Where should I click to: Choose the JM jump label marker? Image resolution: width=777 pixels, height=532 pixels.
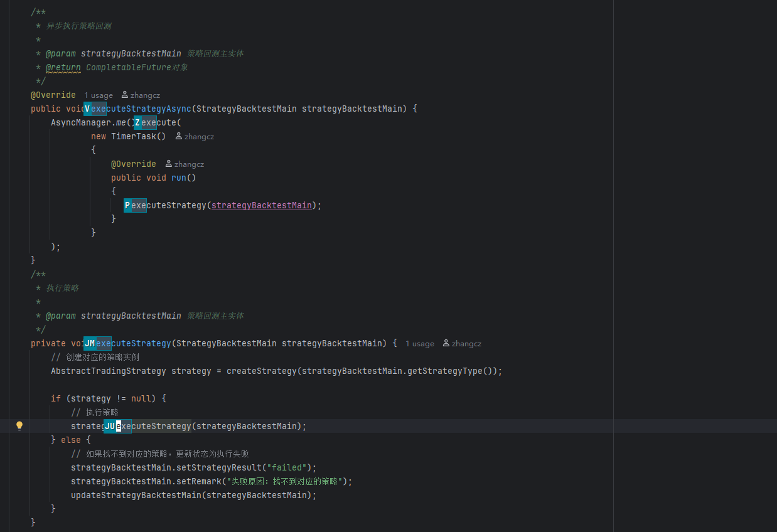(90, 343)
